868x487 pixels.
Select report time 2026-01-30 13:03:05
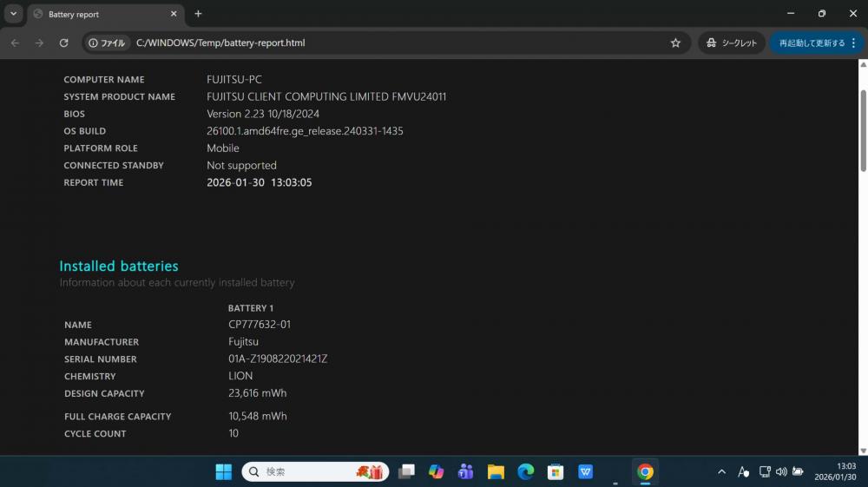[259, 182]
